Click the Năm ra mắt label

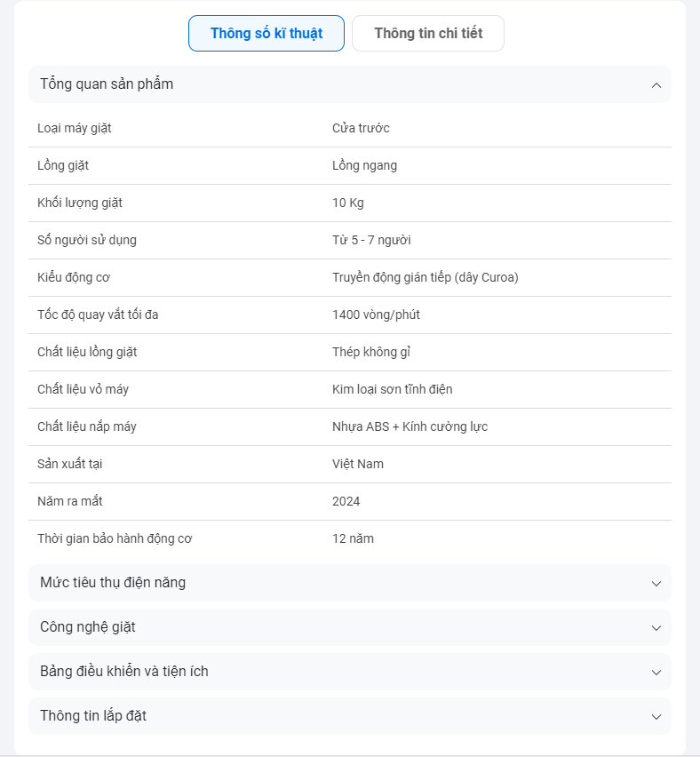click(70, 501)
